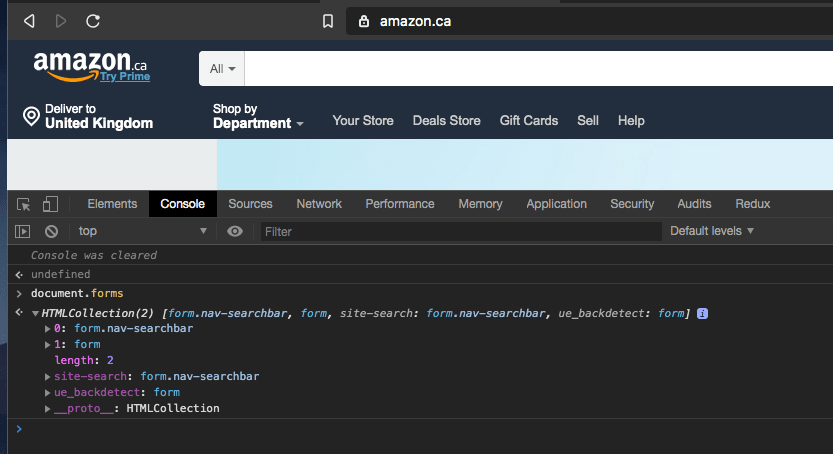This screenshot has width=833, height=454.
Task: Click the Deliver to location pin
Action: [31, 117]
